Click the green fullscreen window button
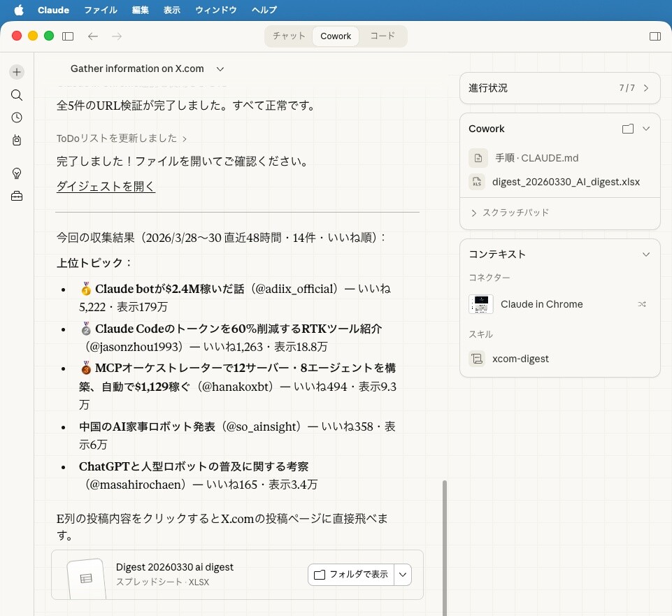 click(49, 36)
